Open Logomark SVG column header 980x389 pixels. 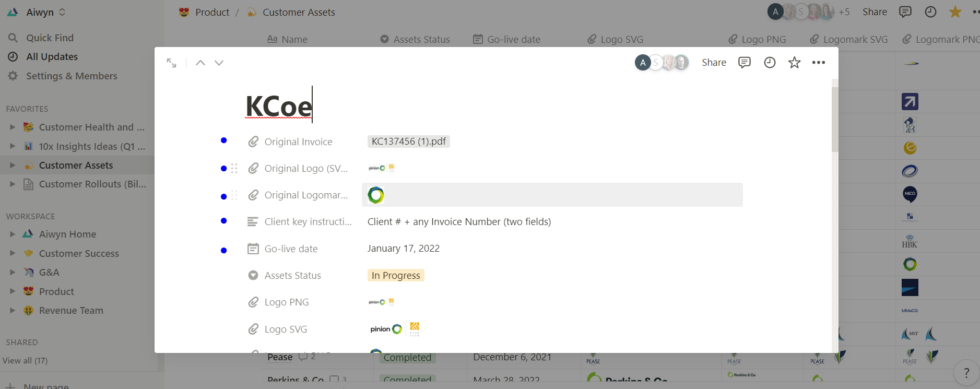pyautogui.click(x=849, y=39)
